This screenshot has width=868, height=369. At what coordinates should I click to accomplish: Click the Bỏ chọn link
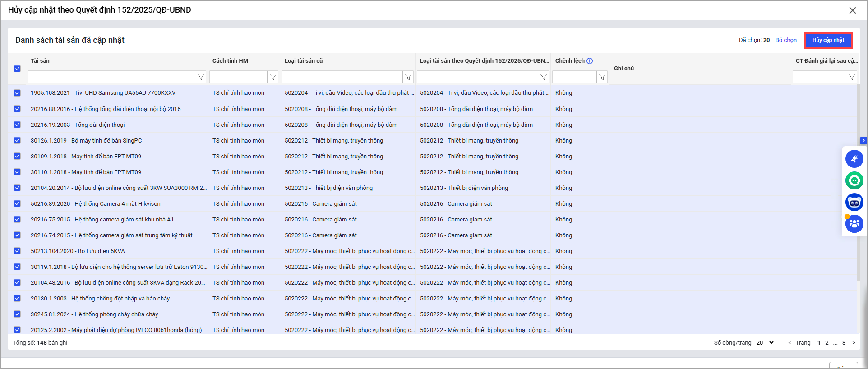786,40
